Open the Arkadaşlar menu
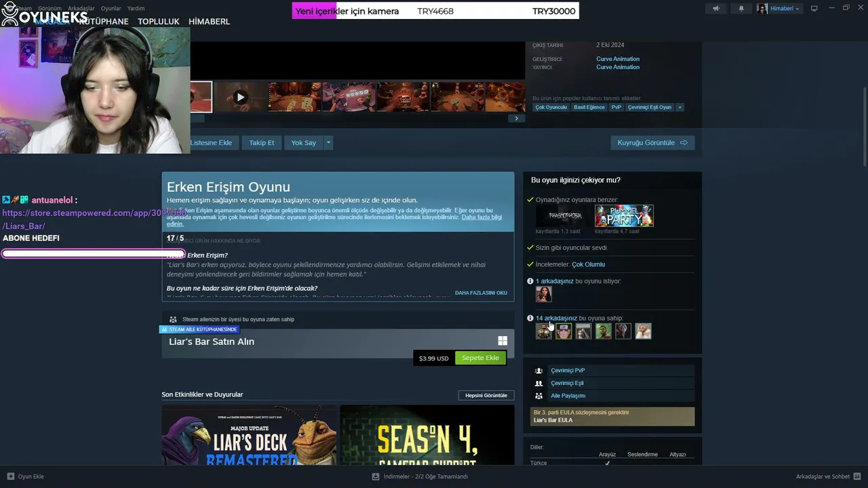The height and width of the screenshot is (488, 868). [x=80, y=8]
